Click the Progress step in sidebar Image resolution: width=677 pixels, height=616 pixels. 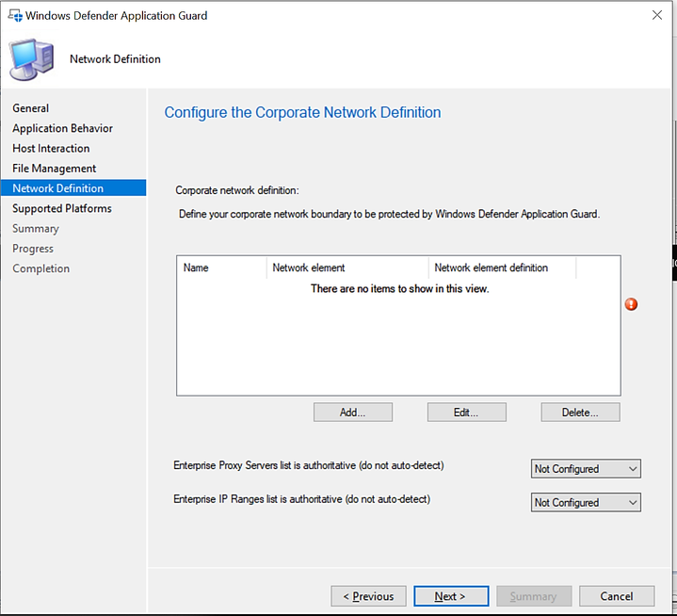coord(33,249)
